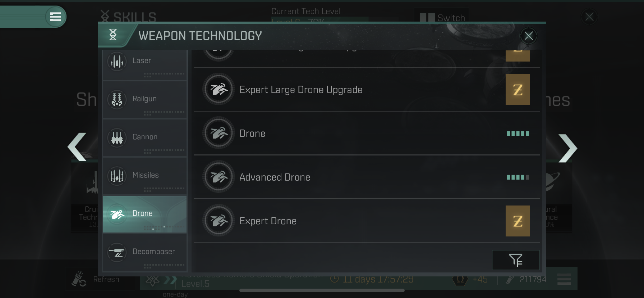Click the gold Z badge for Expert Drone
644x298 pixels.
tap(517, 221)
